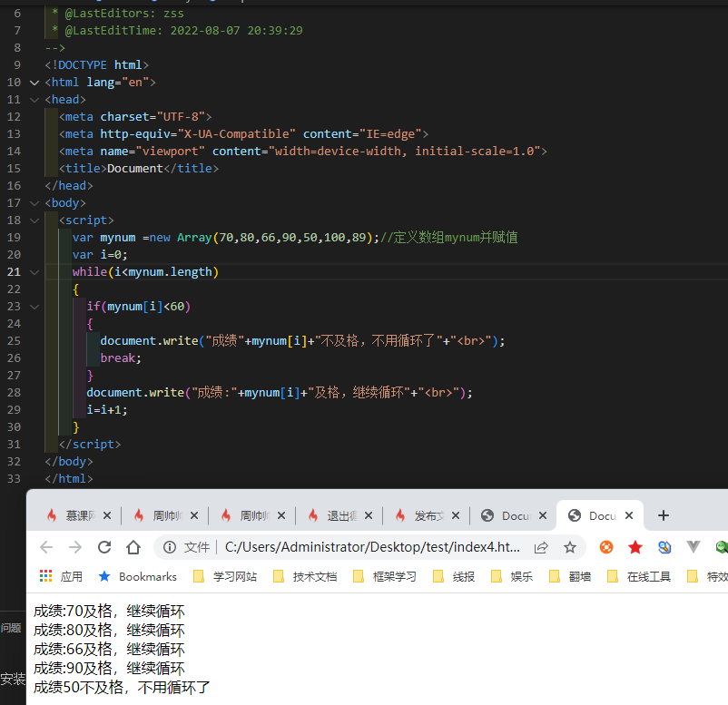This screenshot has width=728, height=705.
Task: Toggle code folding on line 21 while loop
Action: [34, 271]
